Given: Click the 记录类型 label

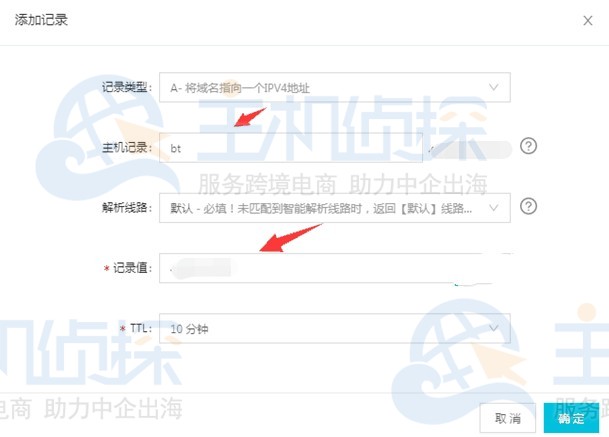Looking at the screenshot, I should tap(127, 87).
